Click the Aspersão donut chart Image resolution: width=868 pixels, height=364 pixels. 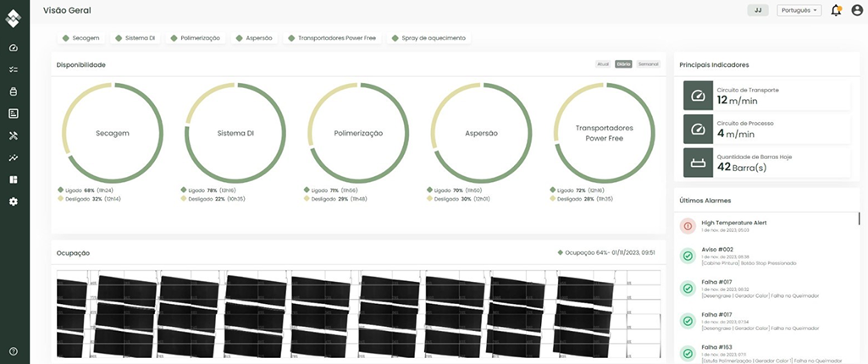click(481, 133)
